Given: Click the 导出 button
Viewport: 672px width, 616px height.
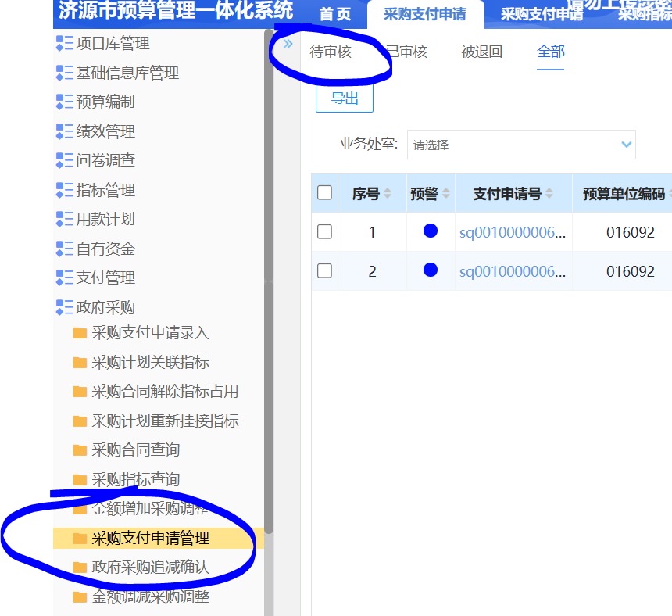Looking at the screenshot, I should point(345,98).
